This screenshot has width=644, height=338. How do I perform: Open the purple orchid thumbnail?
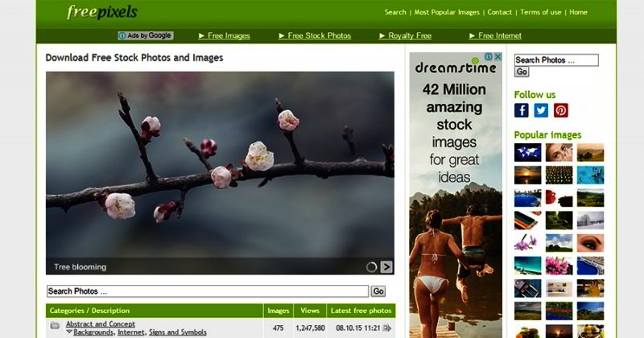pyautogui.click(x=528, y=243)
